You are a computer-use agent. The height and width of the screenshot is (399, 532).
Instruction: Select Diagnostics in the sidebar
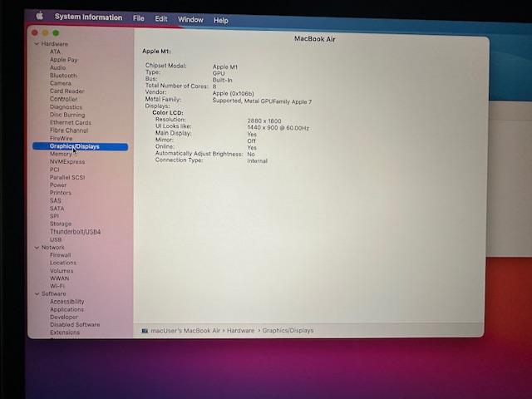coord(66,107)
